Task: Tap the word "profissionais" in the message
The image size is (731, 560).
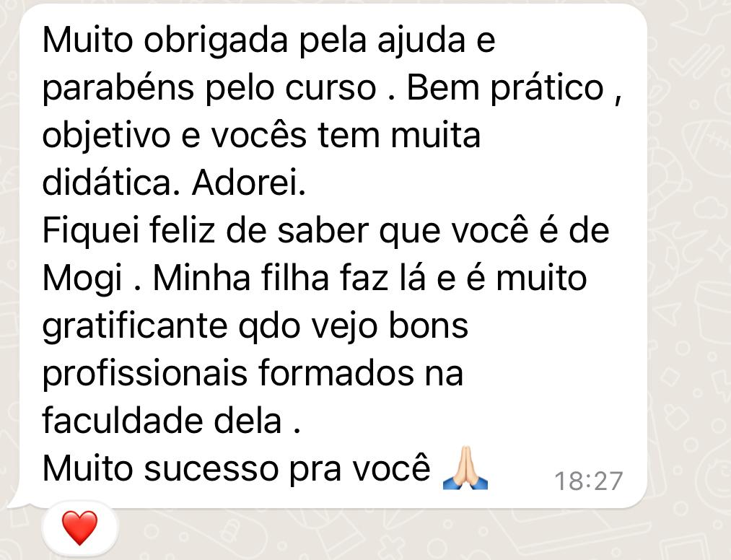Action: pos(145,374)
